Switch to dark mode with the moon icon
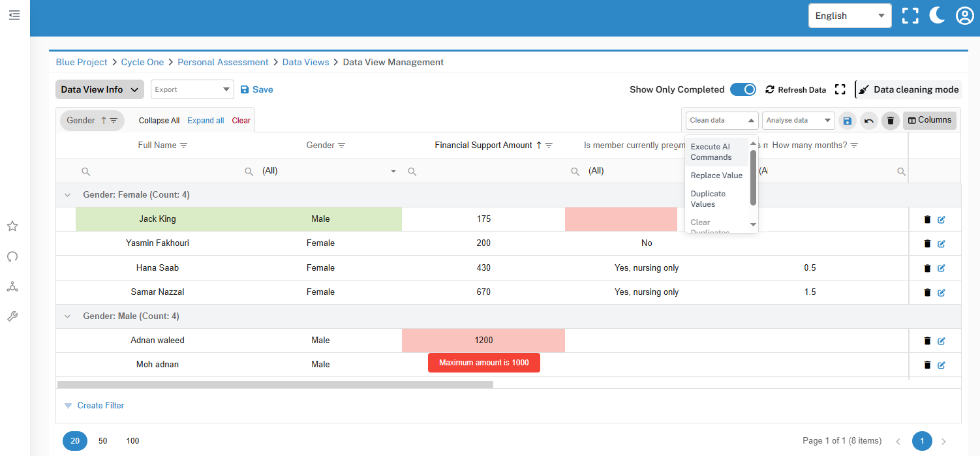This screenshot has width=980, height=456. [937, 15]
